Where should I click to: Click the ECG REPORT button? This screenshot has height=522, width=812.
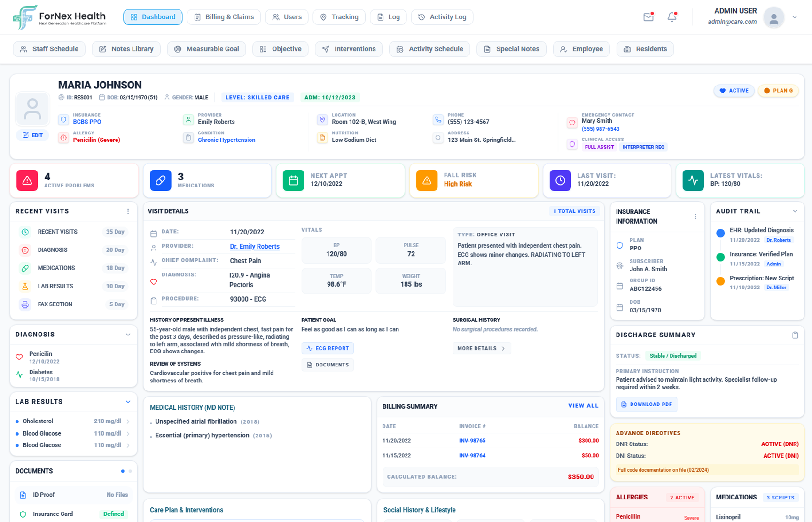(x=328, y=348)
